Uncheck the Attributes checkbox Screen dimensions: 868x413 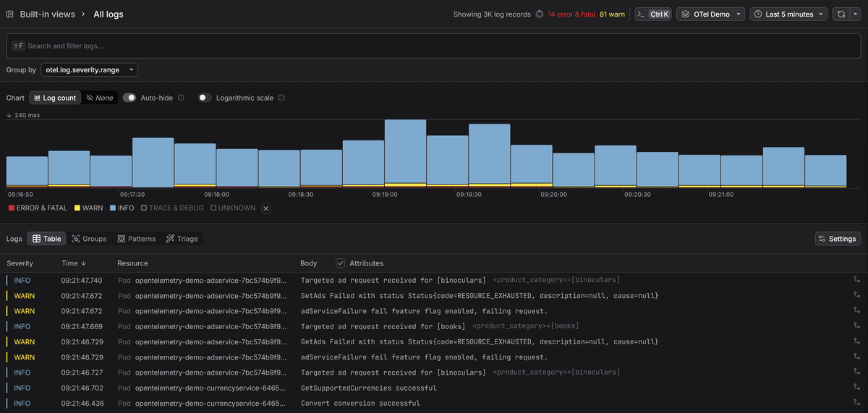[x=341, y=263]
